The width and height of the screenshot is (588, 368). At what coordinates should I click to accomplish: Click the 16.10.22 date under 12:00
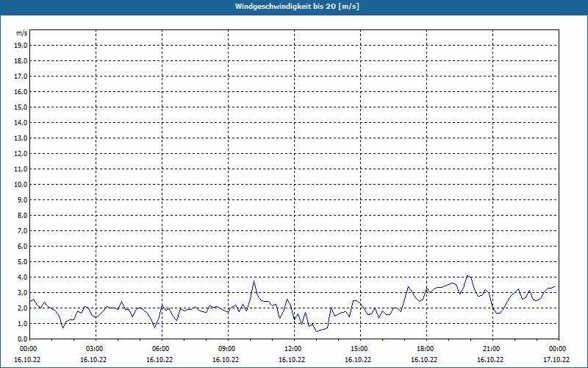click(292, 359)
